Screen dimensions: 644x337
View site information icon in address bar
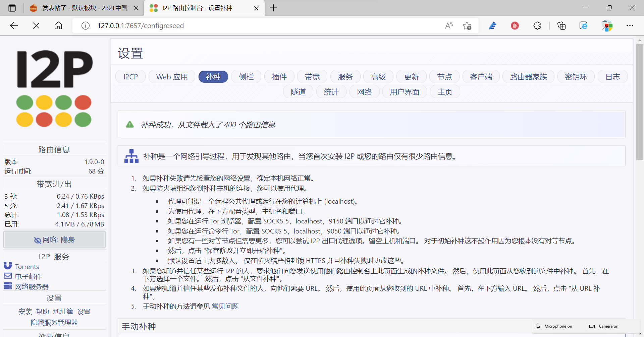pyautogui.click(x=86, y=26)
